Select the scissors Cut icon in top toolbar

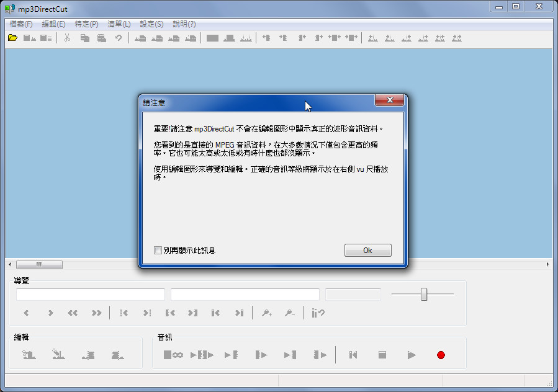[67, 38]
